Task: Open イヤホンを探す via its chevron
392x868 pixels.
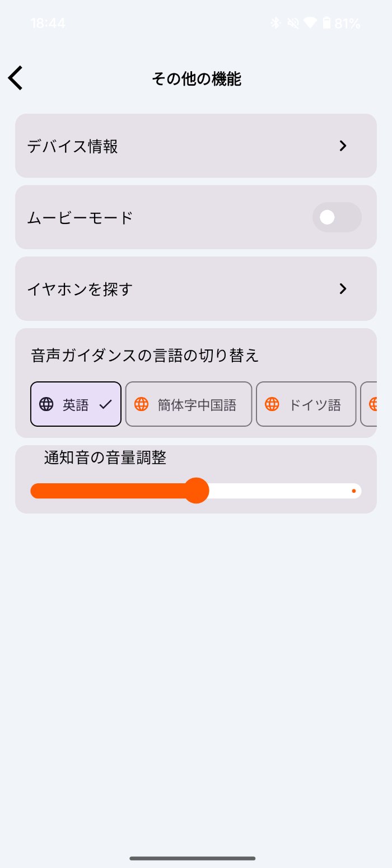Action: pyautogui.click(x=343, y=289)
